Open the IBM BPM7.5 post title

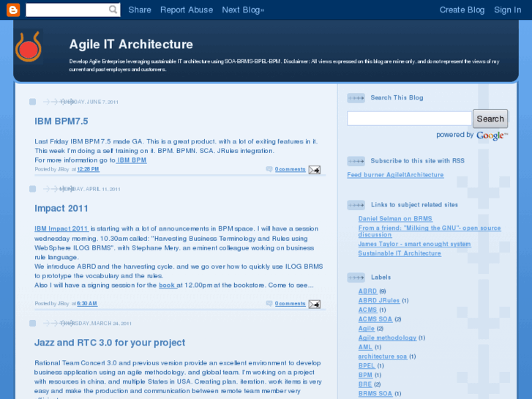coord(61,122)
